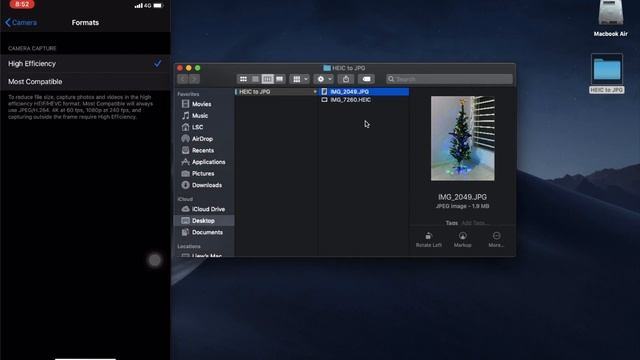Go back in Finder navigation
The image size is (640, 360).
(x=183, y=79)
